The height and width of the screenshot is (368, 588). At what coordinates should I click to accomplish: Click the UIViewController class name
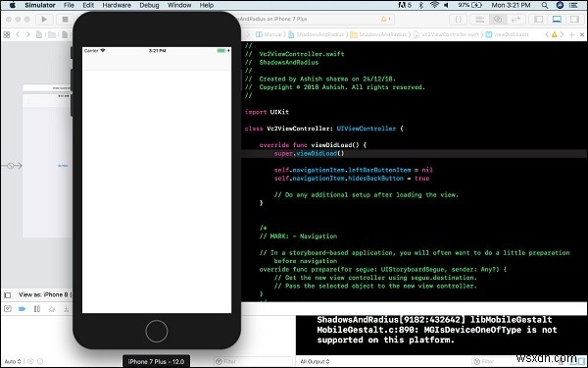366,129
